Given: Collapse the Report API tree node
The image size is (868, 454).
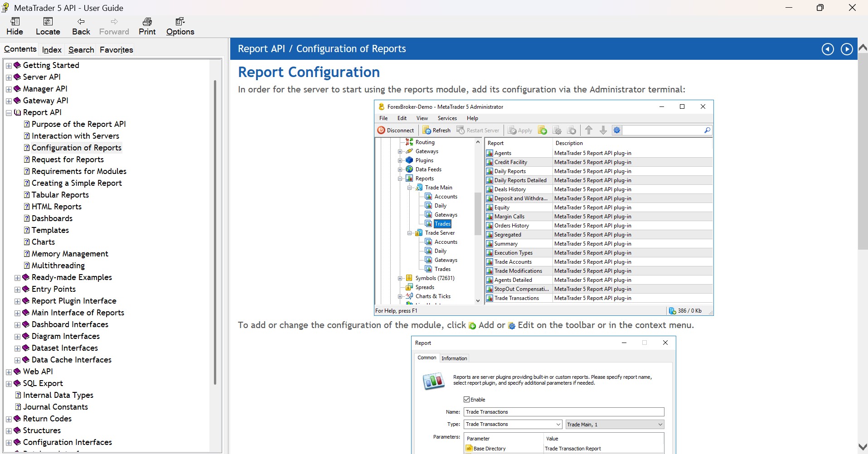Looking at the screenshot, I should point(9,113).
